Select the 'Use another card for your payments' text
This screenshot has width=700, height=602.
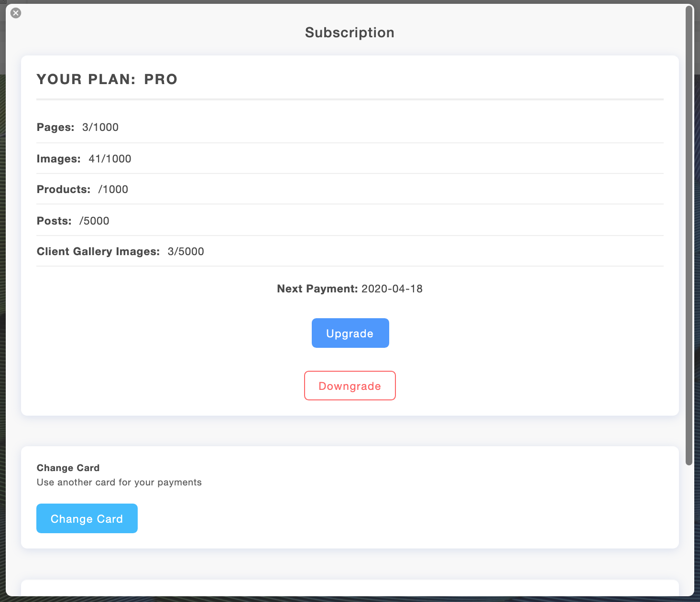[x=119, y=482]
